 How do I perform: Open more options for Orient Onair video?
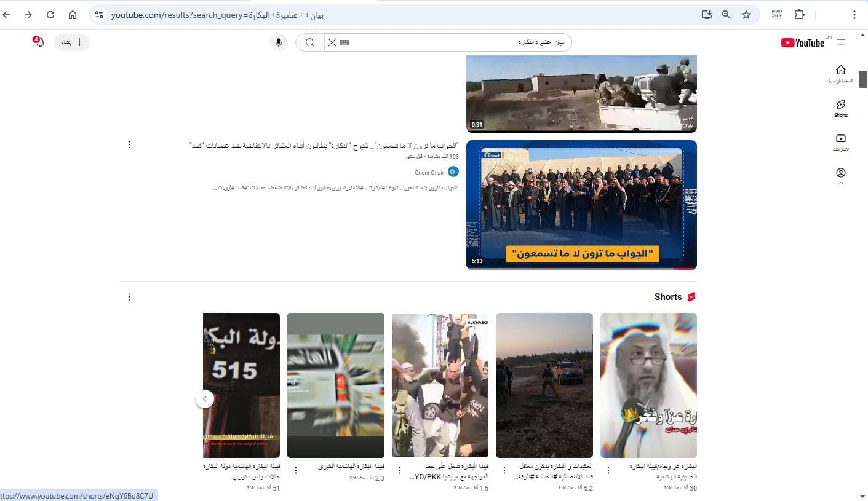pyautogui.click(x=129, y=144)
